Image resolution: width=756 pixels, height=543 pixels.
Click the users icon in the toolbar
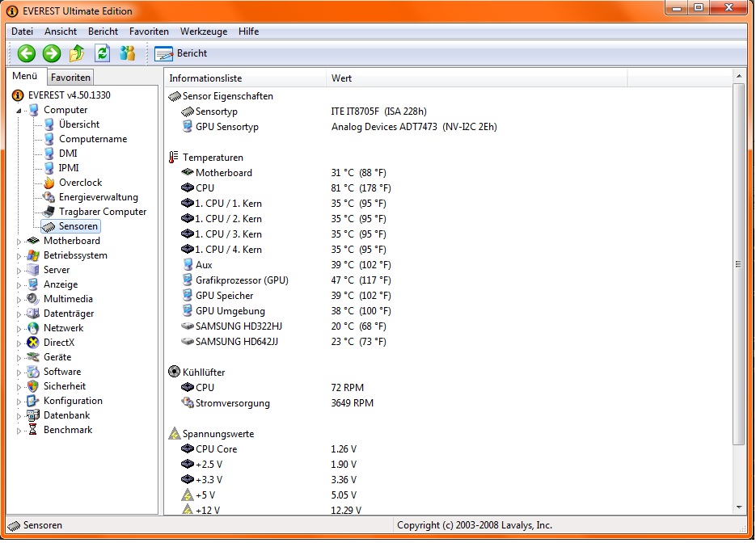pos(127,53)
